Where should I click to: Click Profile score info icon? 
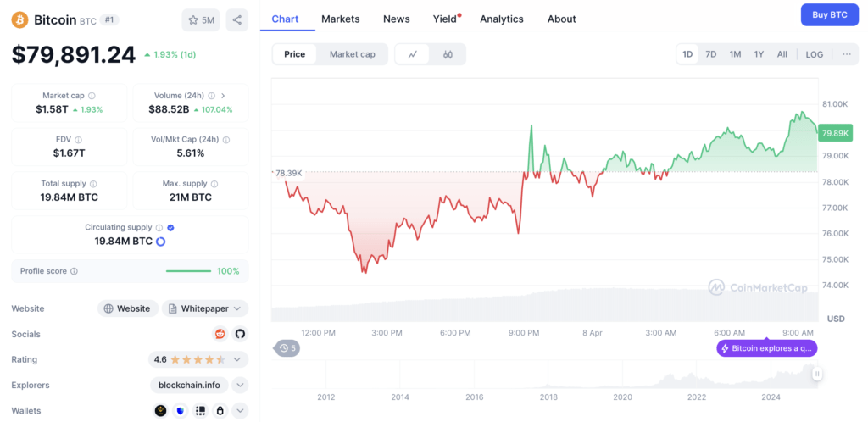click(75, 271)
